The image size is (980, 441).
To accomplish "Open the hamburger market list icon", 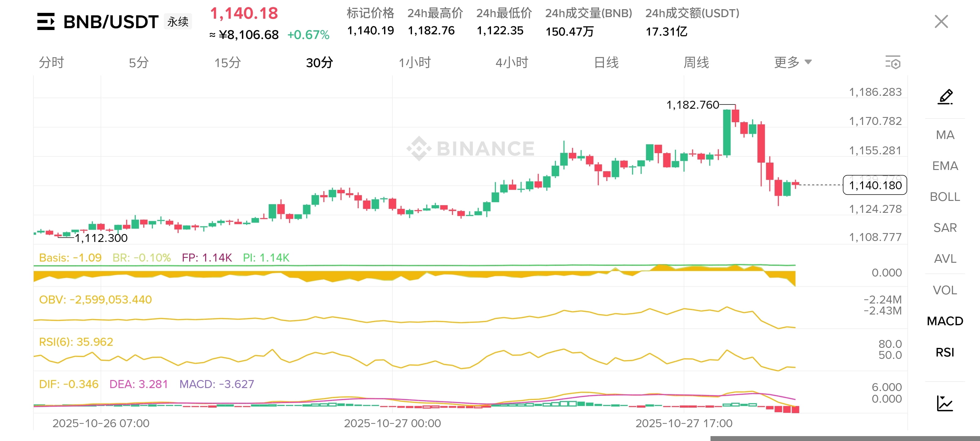I will (x=46, y=22).
